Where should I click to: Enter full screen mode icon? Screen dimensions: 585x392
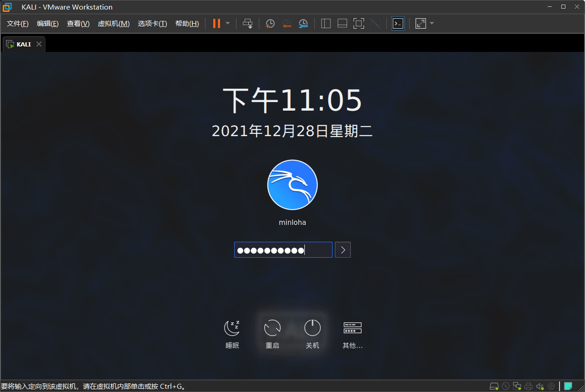pos(359,24)
